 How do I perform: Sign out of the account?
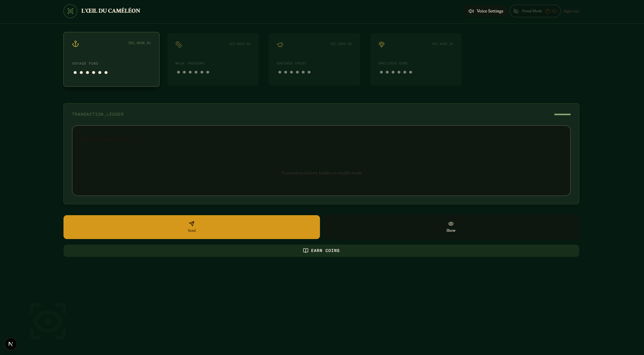pos(571,11)
